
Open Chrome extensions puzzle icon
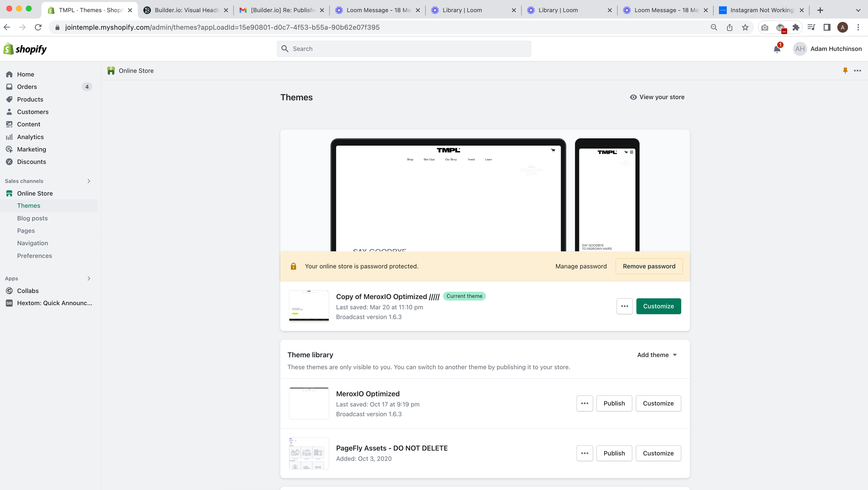point(796,27)
